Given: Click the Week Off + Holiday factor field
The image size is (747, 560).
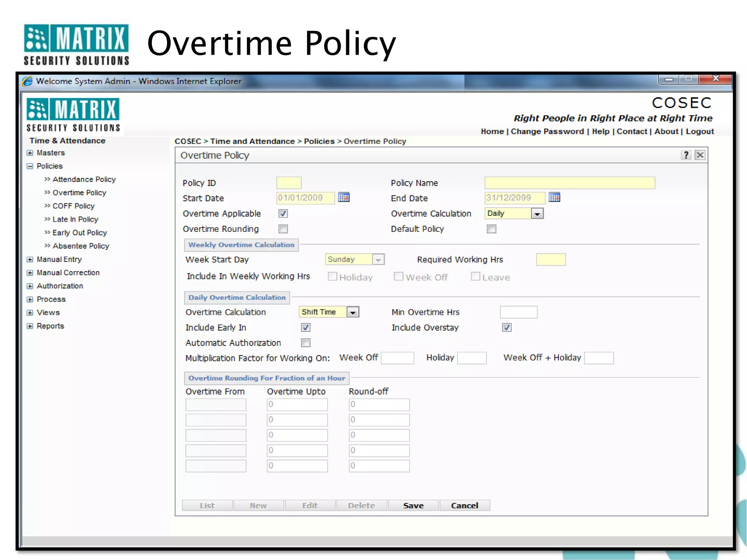Looking at the screenshot, I should 599,358.
